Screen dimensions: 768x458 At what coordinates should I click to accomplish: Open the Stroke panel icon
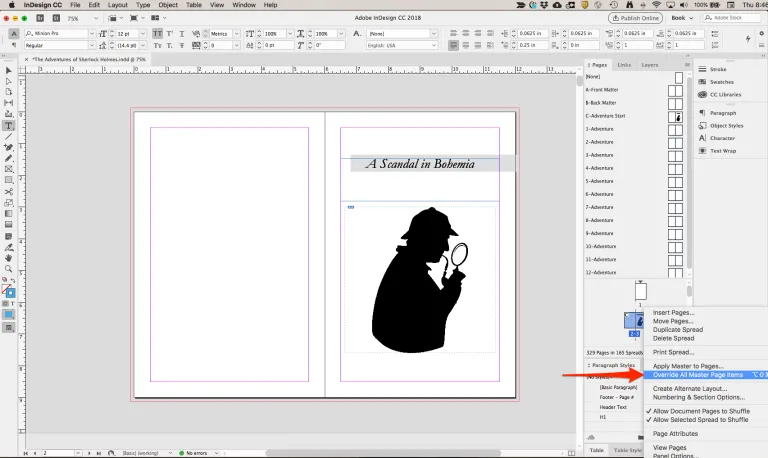click(702, 69)
